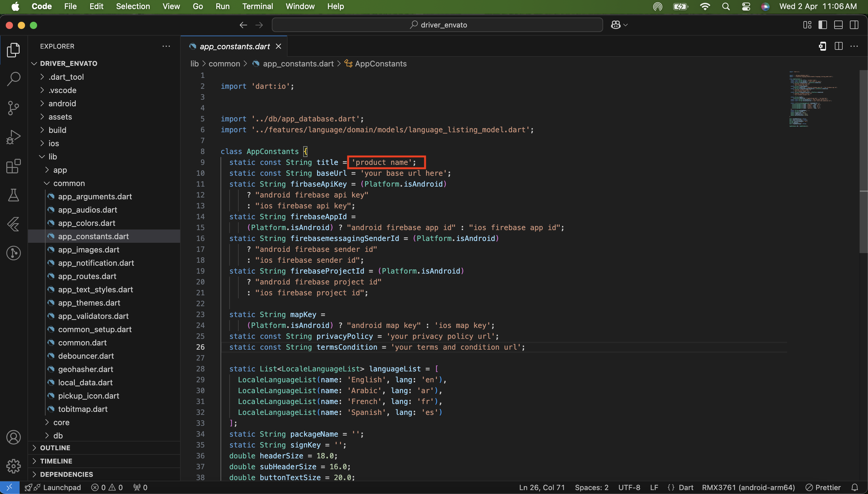Collapse the lib folder
The width and height of the screenshot is (868, 494).
coord(104,157)
